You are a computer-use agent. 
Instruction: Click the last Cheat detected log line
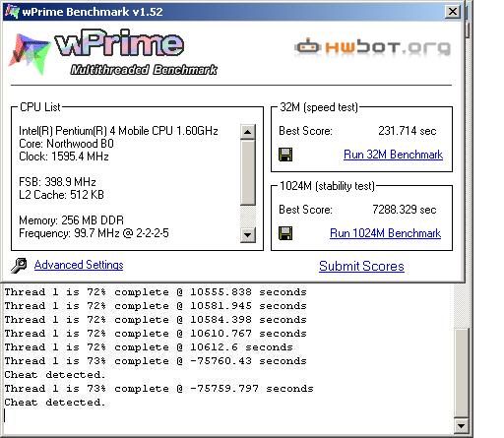click(55, 403)
